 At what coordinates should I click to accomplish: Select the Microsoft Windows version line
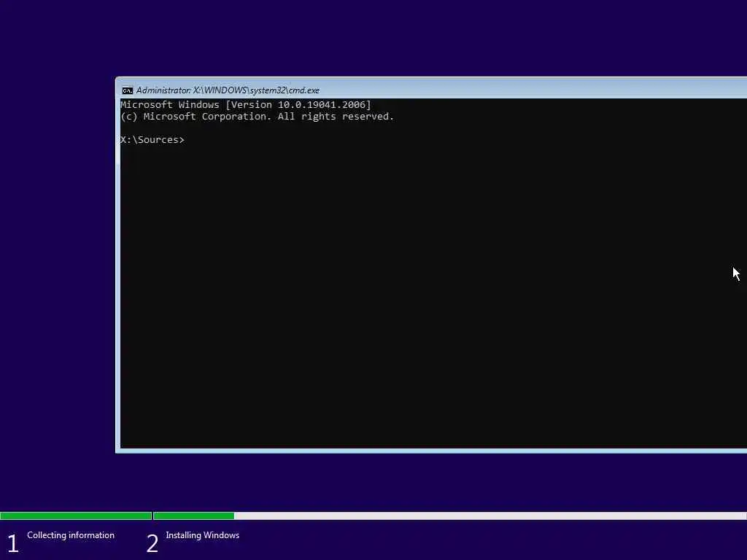click(246, 105)
